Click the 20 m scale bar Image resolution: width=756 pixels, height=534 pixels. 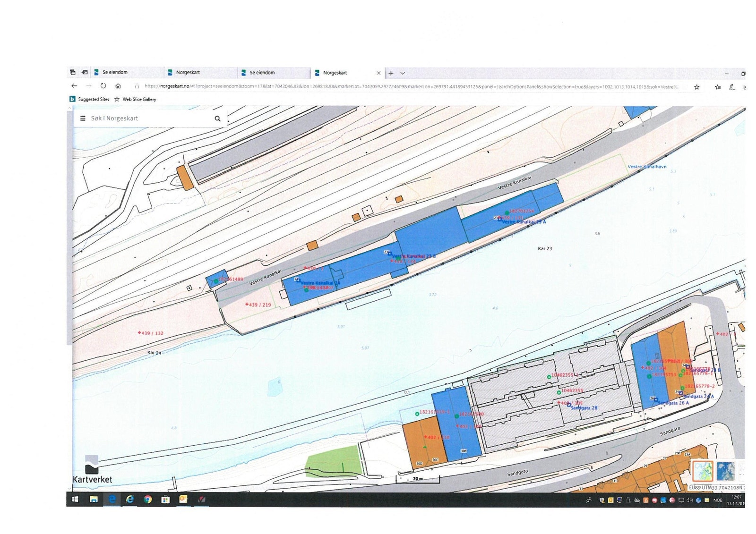click(418, 479)
